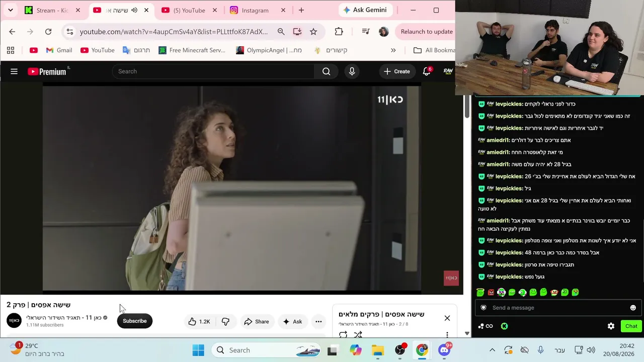Open the bookmarks apps grid
Image resolution: width=644 pixels, height=362 pixels.
[11, 50]
